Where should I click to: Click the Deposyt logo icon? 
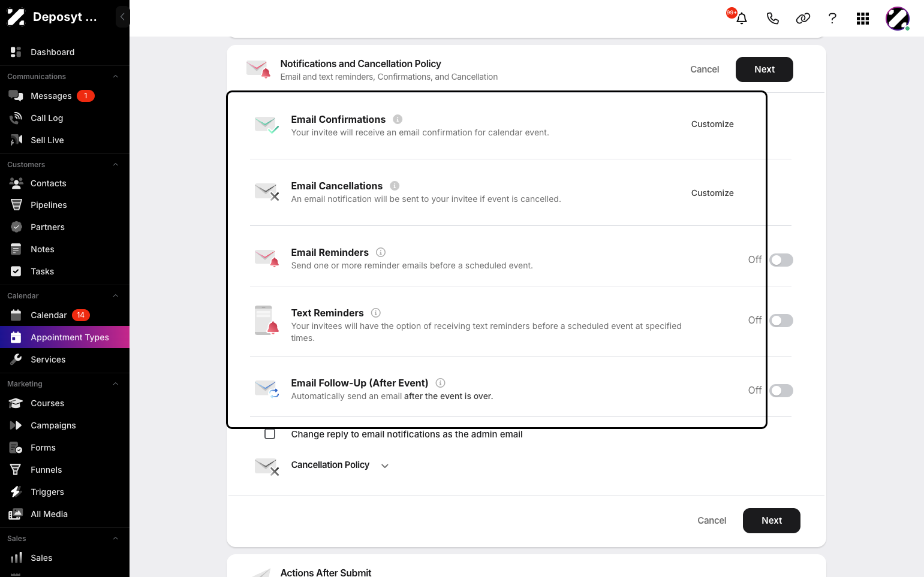point(16,17)
